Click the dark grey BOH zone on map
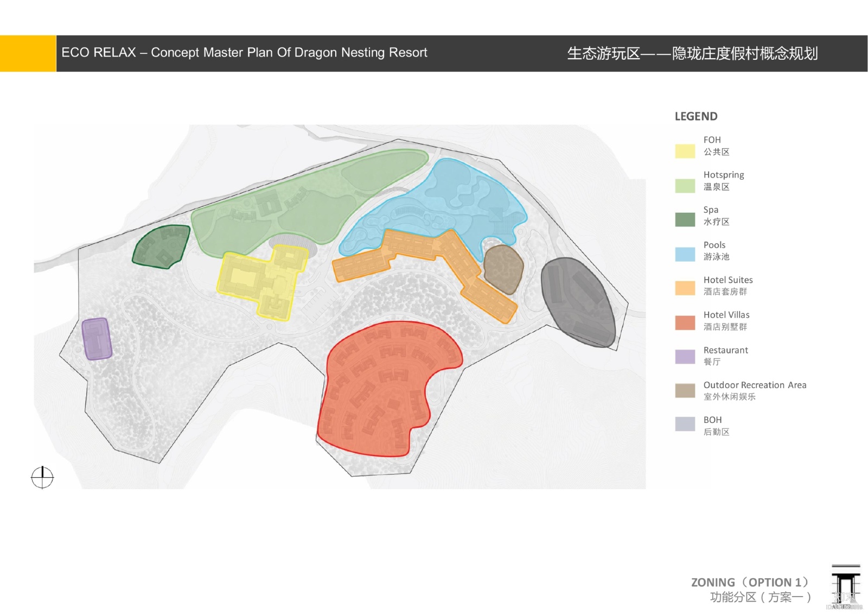Screen dimensions: 868x614 tap(578, 302)
